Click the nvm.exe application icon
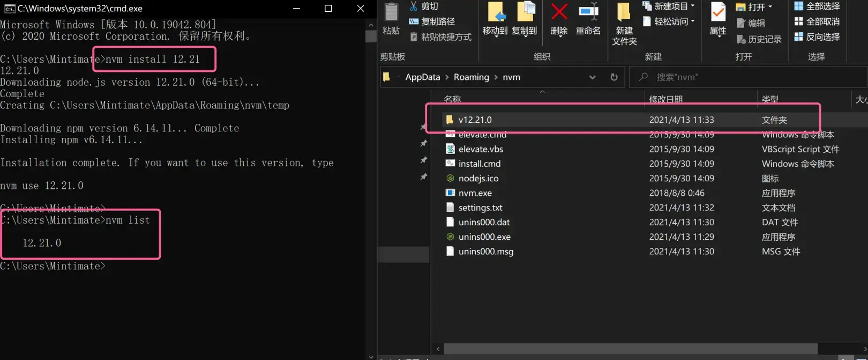Viewport: 868px width, 360px height. (450, 193)
